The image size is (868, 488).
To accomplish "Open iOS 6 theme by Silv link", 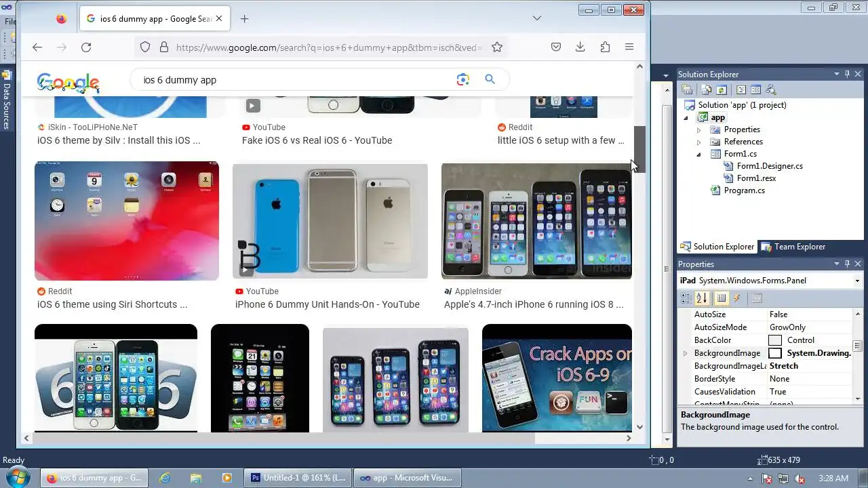I will pyautogui.click(x=119, y=140).
